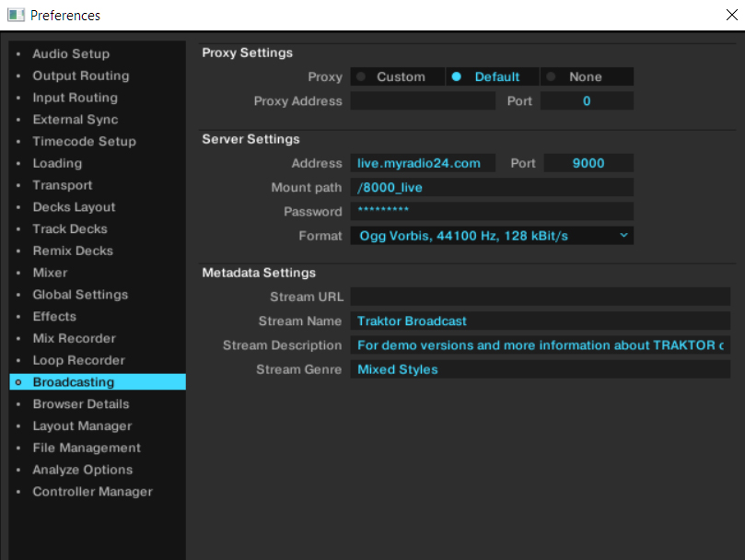Select the Broadcasting category
Screen dimensions: 745x560
74,382
